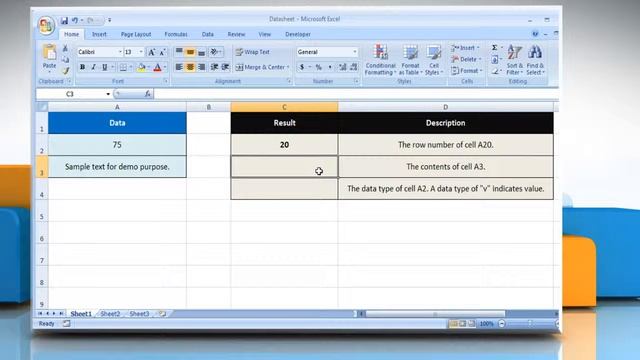The image size is (640, 360).
Task: Open Conditional Formatting options
Action: [x=380, y=60]
